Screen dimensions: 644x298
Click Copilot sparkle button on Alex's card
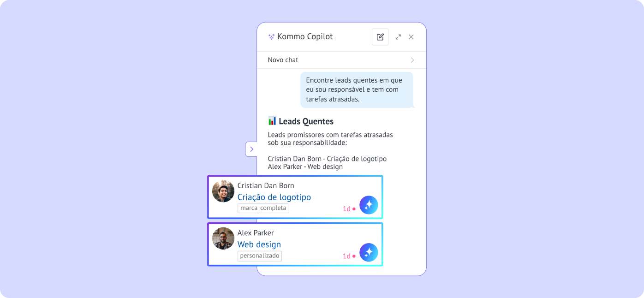(x=369, y=253)
